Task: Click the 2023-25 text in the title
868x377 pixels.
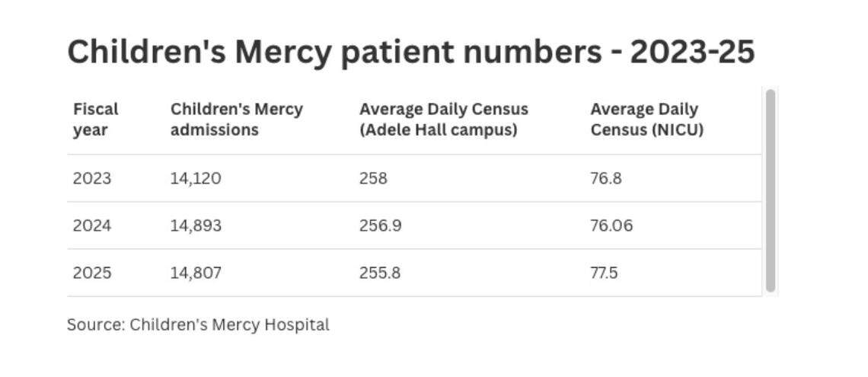Action: coord(692,52)
